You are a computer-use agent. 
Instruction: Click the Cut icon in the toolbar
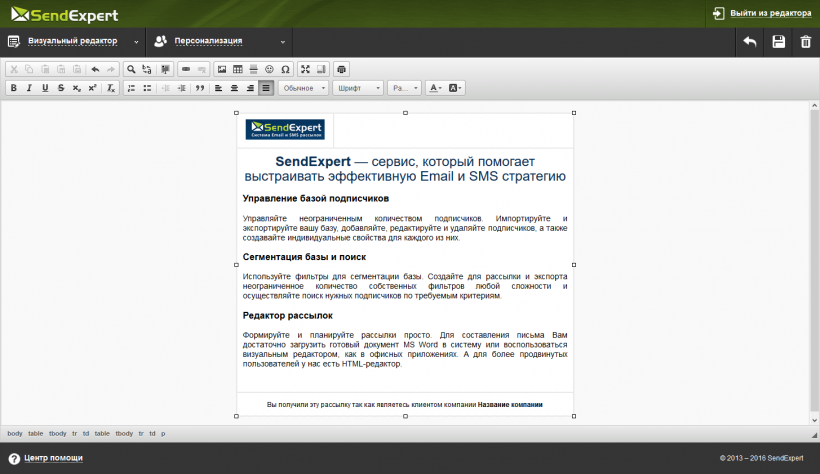pos(14,69)
